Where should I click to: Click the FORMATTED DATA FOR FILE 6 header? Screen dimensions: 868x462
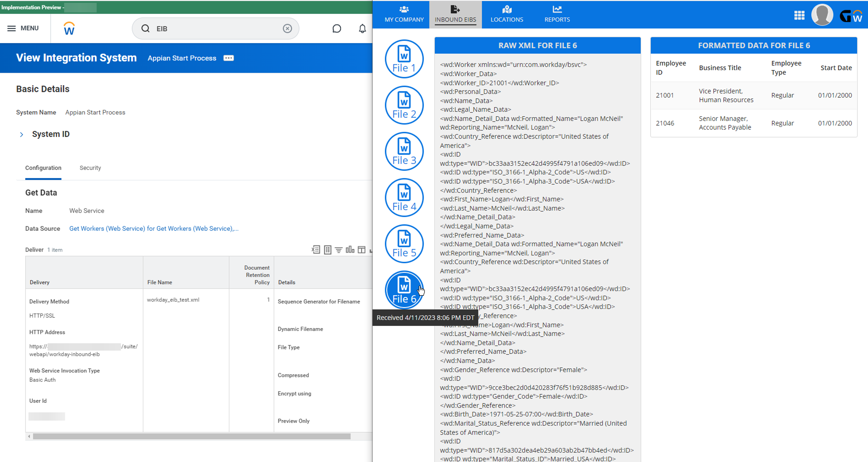pyautogui.click(x=754, y=45)
